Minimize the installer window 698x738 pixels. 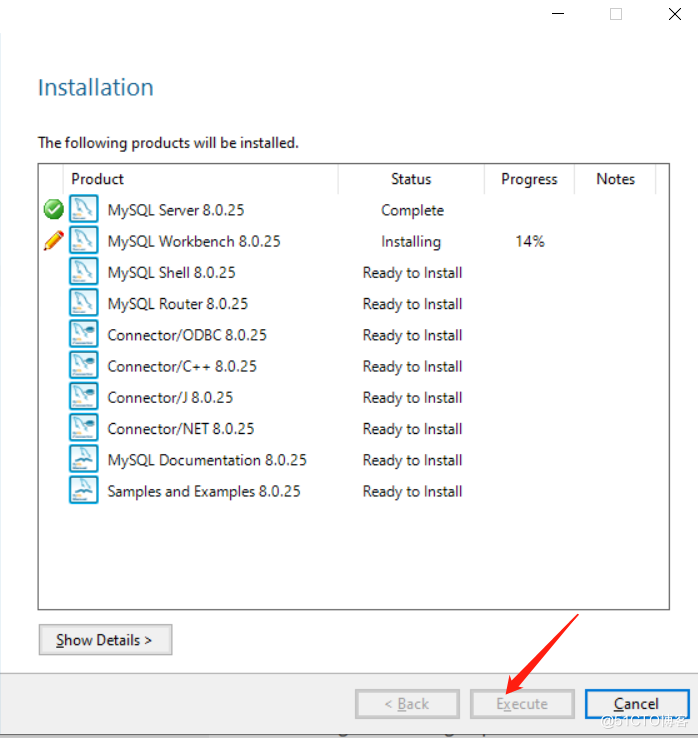(x=558, y=14)
